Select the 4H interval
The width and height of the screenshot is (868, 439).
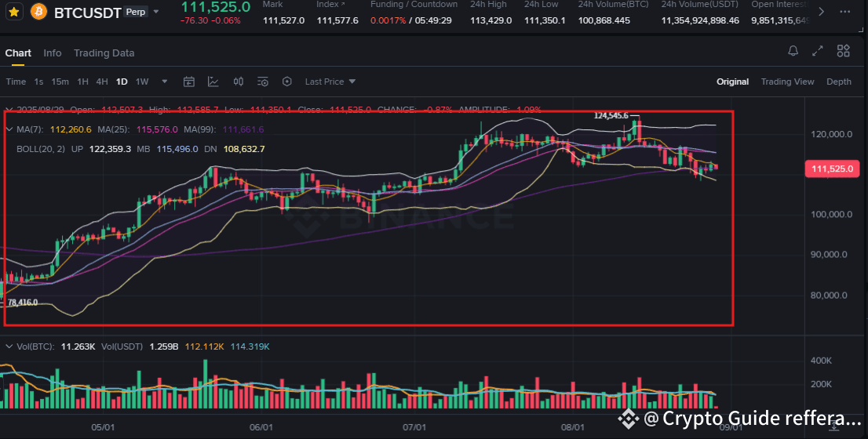tap(102, 82)
